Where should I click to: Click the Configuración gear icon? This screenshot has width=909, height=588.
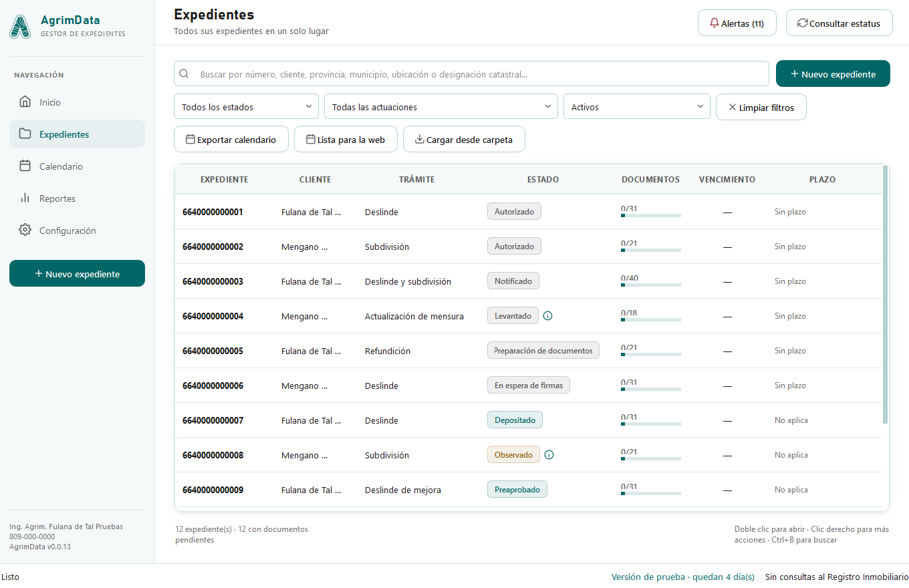(x=25, y=230)
